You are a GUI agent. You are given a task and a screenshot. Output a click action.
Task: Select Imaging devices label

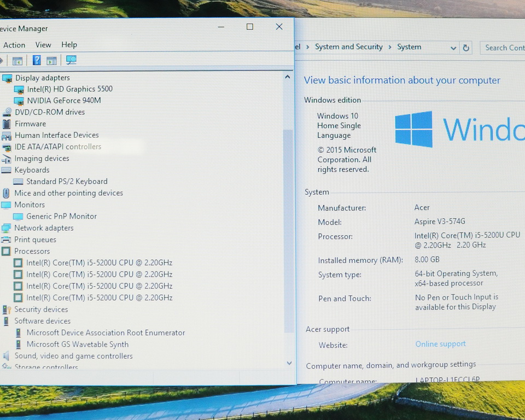(42, 159)
